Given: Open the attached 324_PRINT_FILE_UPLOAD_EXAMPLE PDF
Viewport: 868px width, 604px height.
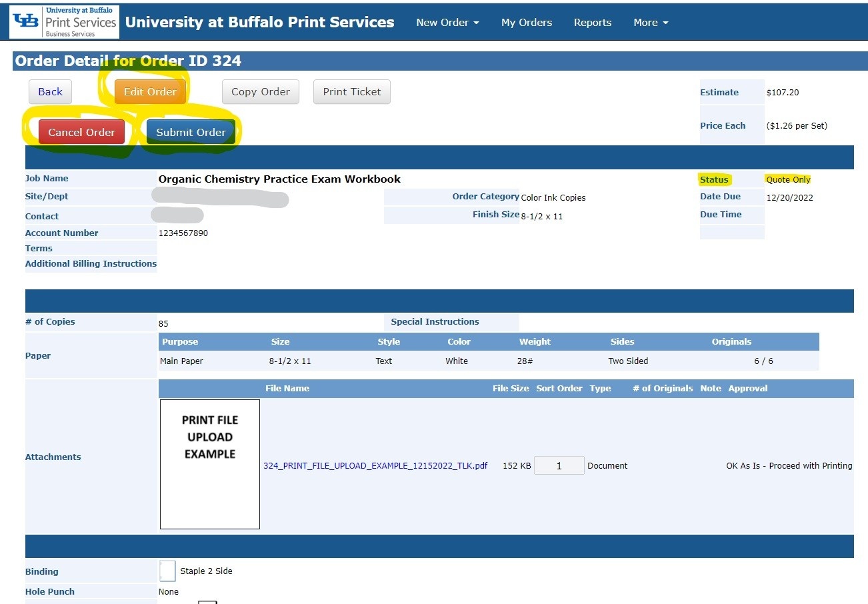Looking at the screenshot, I should (375, 465).
